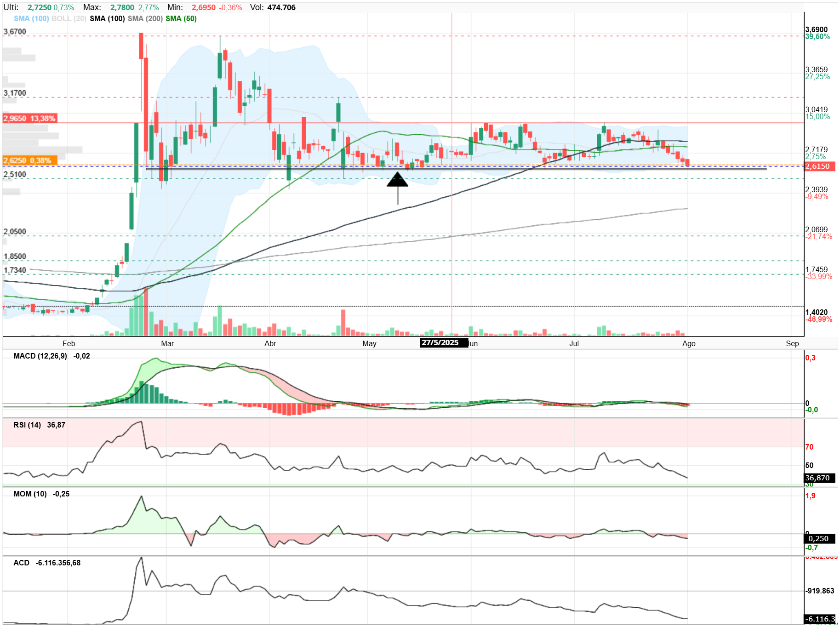Click the Ulti: 2,7250 last price value

[x=40, y=7]
